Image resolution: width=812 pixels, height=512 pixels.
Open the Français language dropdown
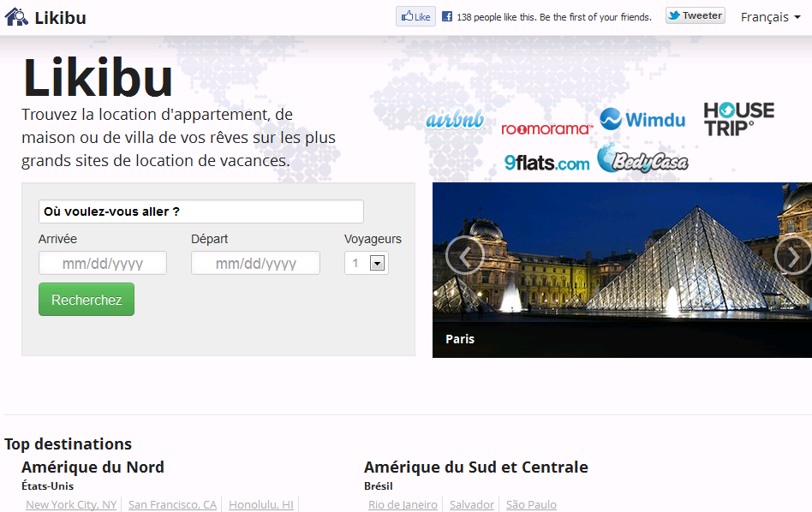point(771,17)
